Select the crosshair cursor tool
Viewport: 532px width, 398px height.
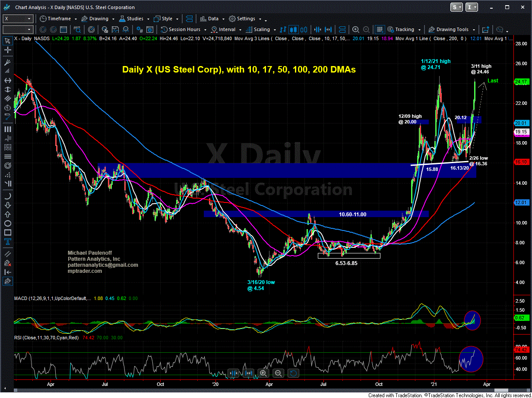[x=7, y=51]
